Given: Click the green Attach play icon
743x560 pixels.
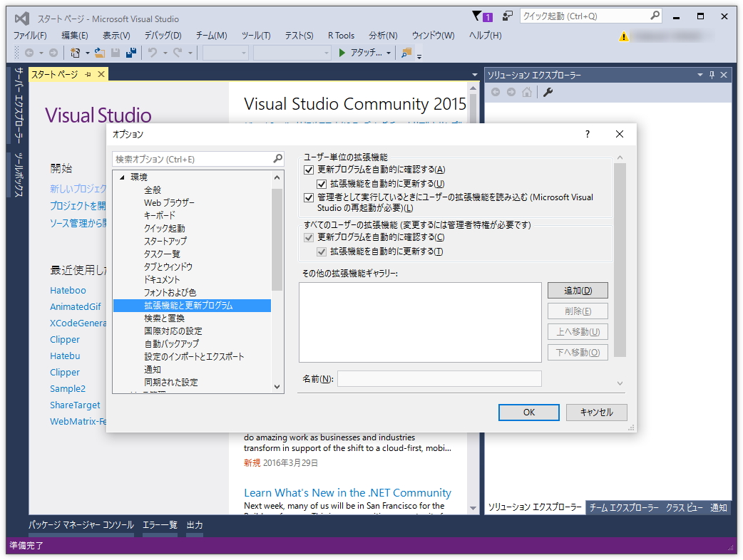Looking at the screenshot, I should point(342,53).
